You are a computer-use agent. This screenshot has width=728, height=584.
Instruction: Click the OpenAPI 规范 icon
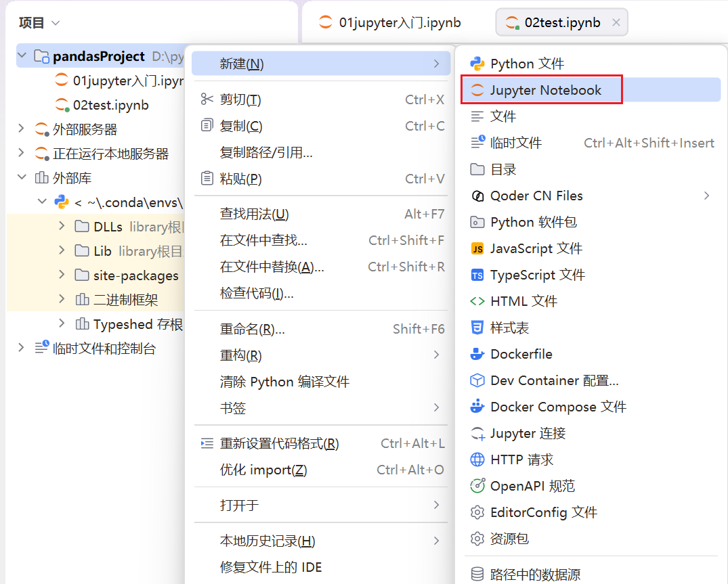(x=477, y=486)
